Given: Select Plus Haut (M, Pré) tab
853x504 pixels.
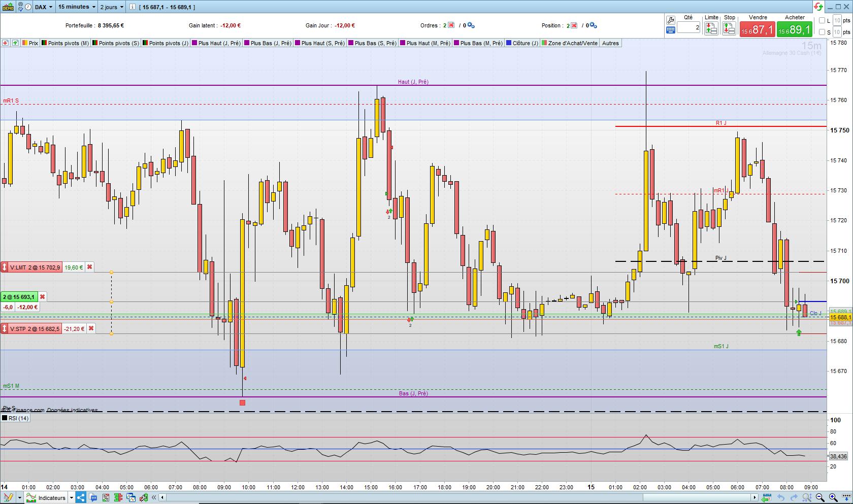Looking at the screenshot, I should click(x=425, y=43).
